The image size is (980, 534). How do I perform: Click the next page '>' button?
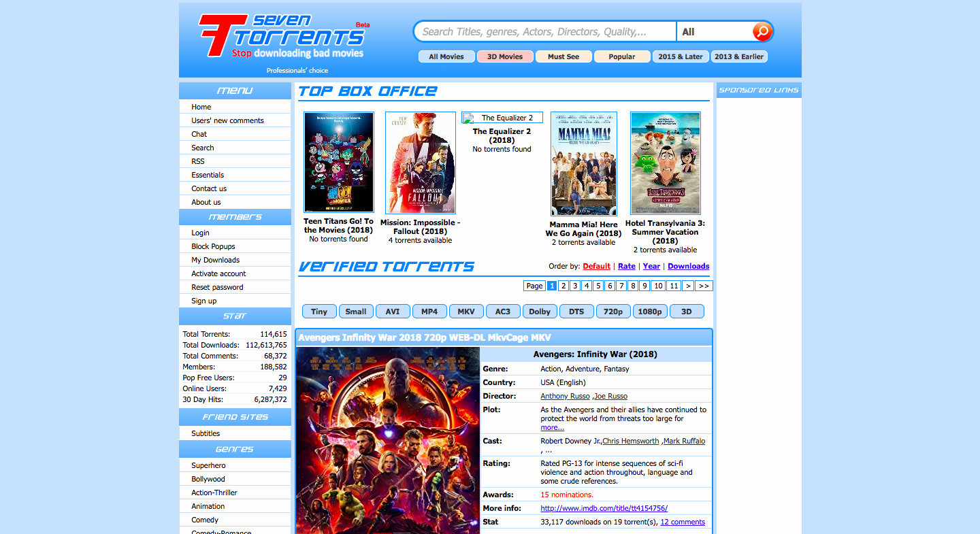coord(688,286)
